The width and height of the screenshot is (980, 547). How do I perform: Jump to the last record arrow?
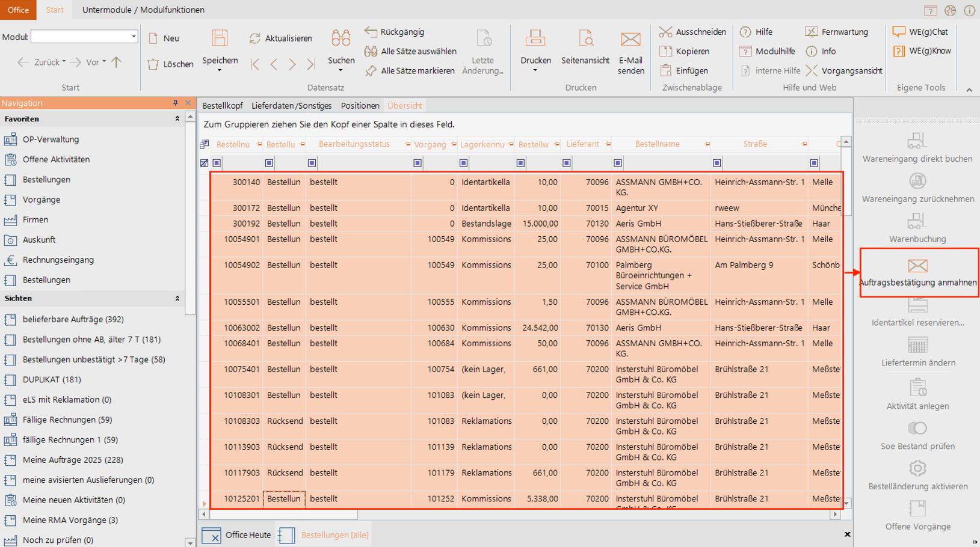coord(310,64)
